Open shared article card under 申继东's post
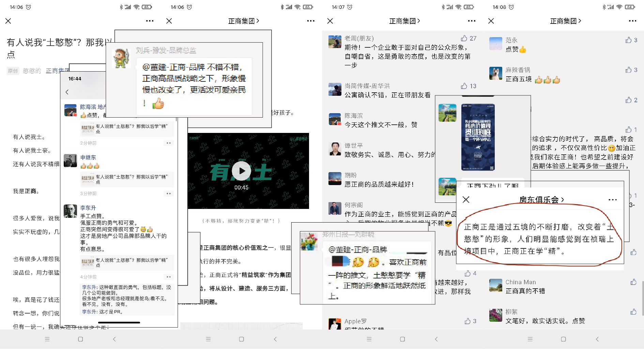The image size is (644, 349). [x=127, y=179]
